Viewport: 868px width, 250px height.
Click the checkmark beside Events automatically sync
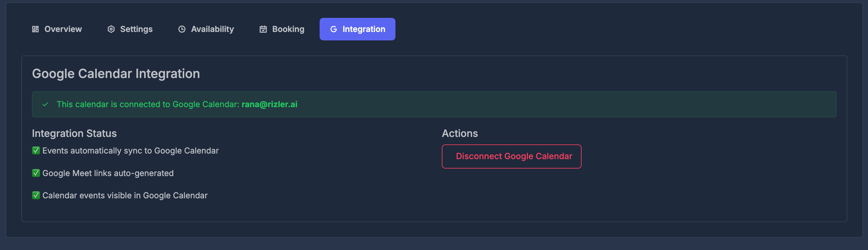[x=36, y=150]
